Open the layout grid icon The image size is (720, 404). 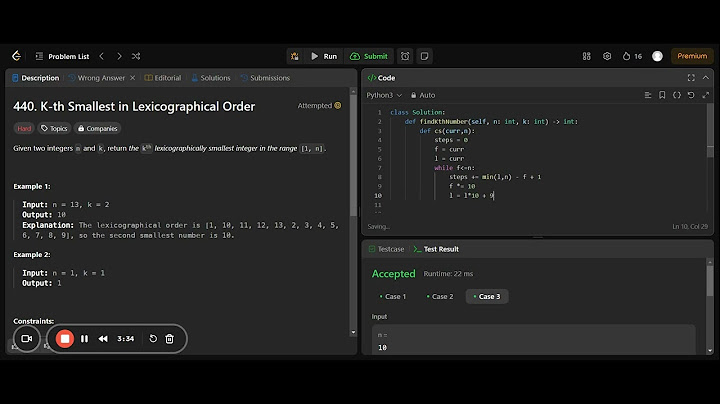586,56
